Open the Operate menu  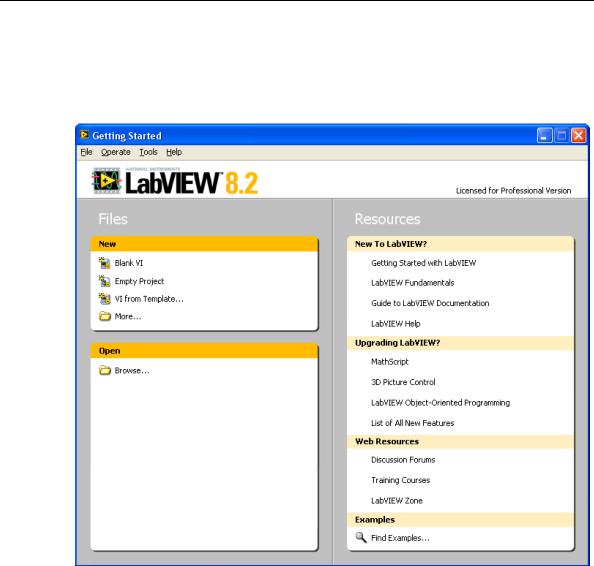(116, 152)
